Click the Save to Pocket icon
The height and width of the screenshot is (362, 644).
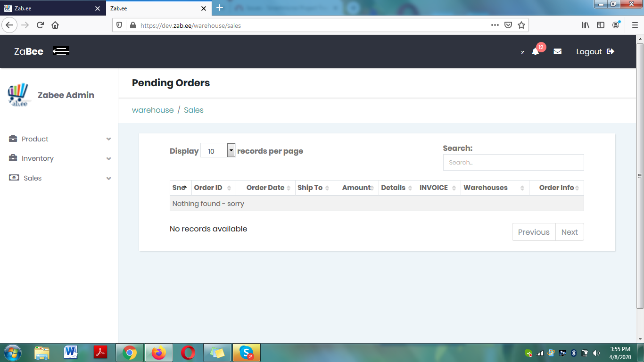pos(508,25)
